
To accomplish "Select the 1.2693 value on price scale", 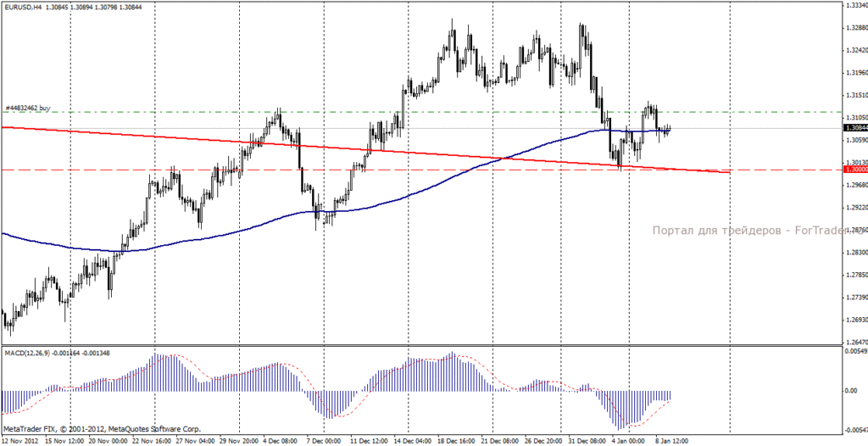I will pos(857,320).
